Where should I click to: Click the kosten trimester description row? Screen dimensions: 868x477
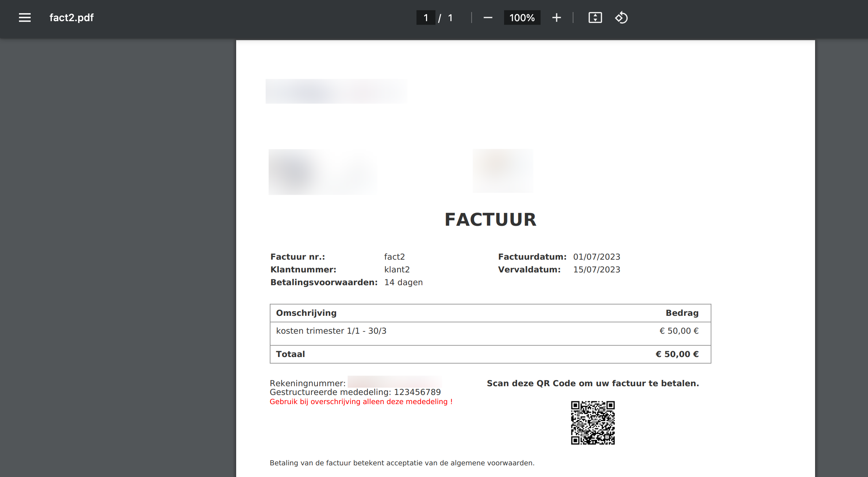tap(331, 331)
